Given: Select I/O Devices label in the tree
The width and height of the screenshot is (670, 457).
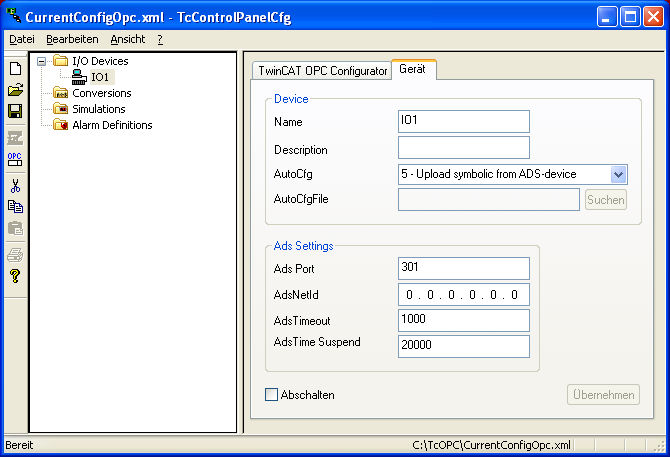Looking at the screenshot, I should tap(100, 61).
